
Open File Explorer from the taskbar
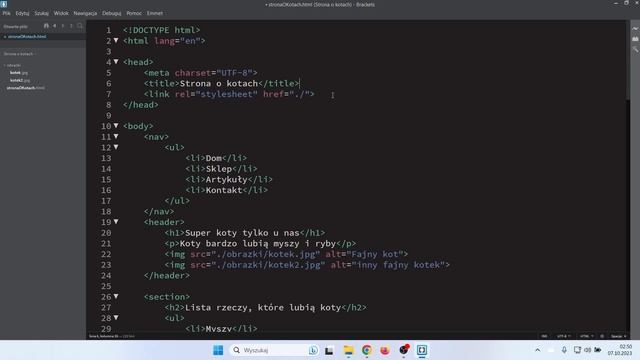click(x=348, y=350)
